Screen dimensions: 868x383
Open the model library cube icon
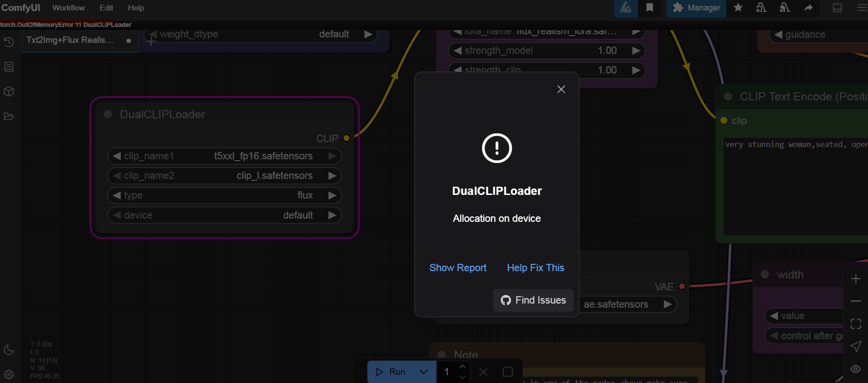click(x=9, y=91)
